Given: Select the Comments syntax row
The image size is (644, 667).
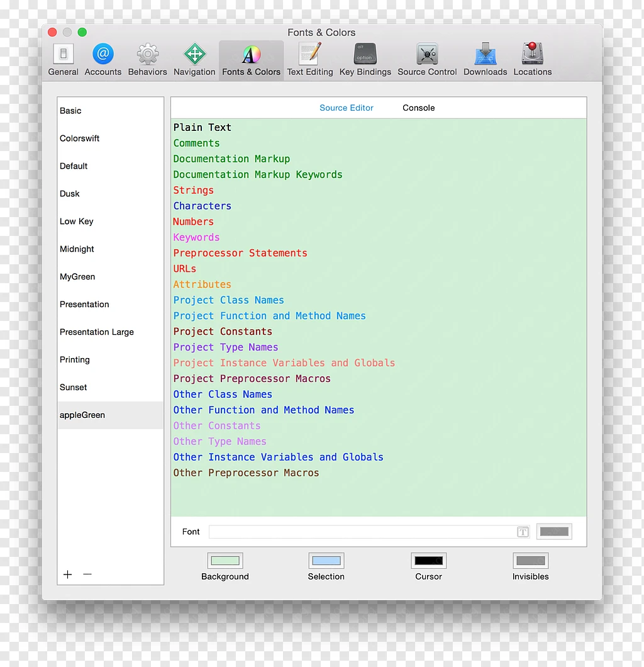Looking at the screenshot, I should (379, 143).
